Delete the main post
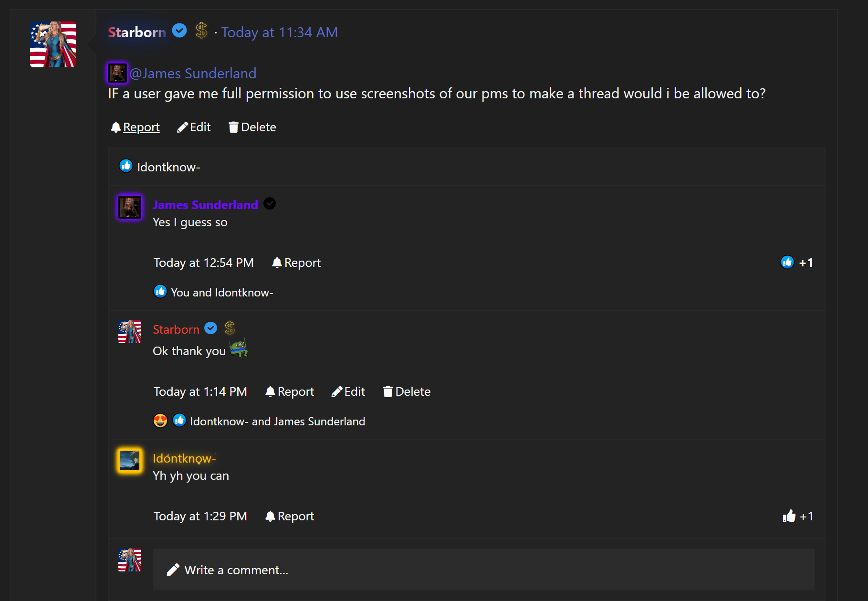868x601 pixels. tap(252, 127)
